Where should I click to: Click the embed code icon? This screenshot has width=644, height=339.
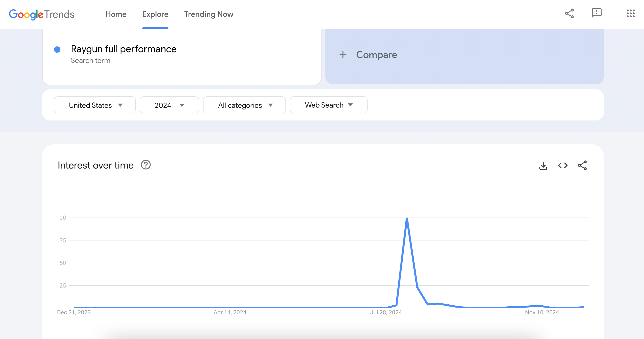pos(563,166)
